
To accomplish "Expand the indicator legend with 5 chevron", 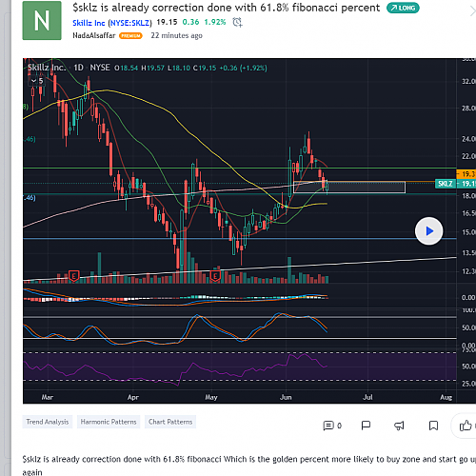I will pyautogui.click(x=37, y=81).
